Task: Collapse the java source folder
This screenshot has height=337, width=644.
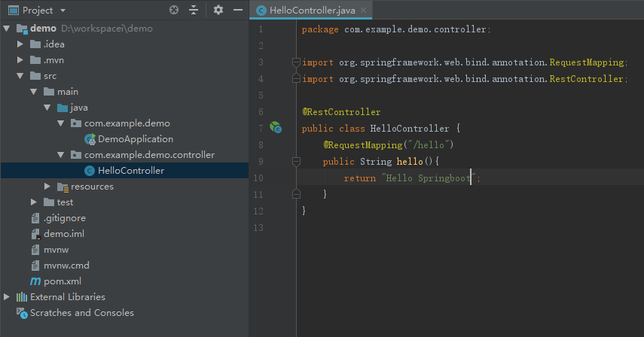Action: pos(47,108)
